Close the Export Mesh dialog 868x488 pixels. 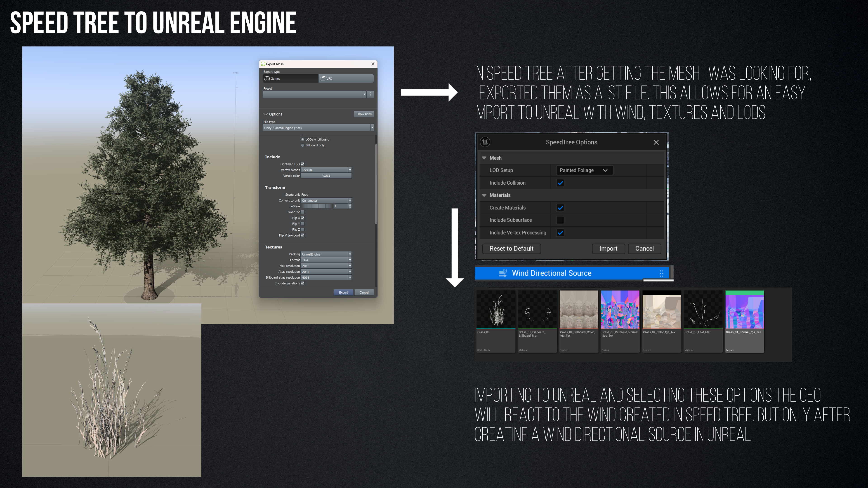click(x=373, y=64)
